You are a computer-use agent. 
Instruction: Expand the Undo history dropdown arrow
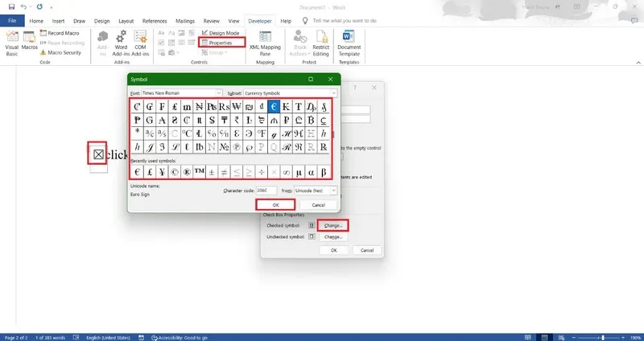pos(31,7)
